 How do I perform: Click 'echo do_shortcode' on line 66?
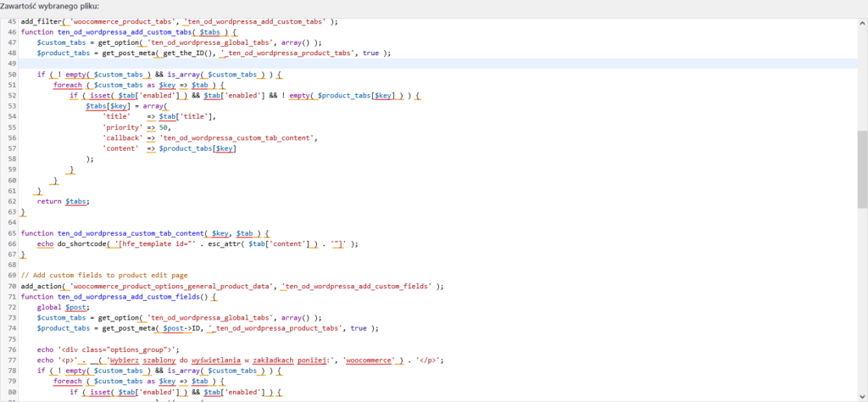pyautogui.click(x=71, y=243)
